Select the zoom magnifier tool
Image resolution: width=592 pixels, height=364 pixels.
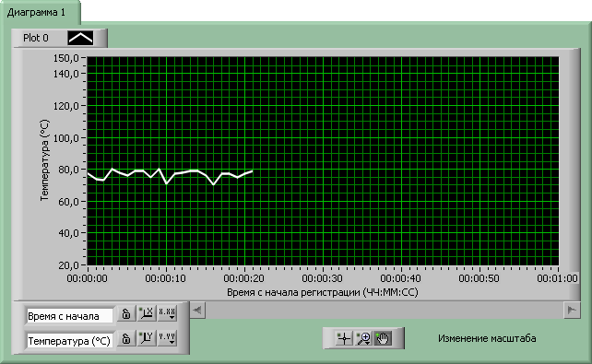[363, 338]
